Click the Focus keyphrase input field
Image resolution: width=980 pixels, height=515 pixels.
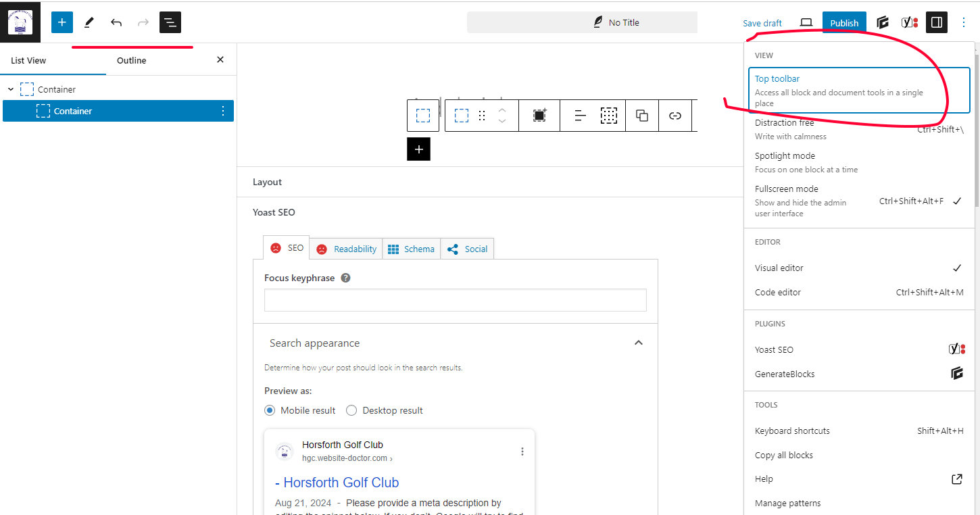(455, 300)
